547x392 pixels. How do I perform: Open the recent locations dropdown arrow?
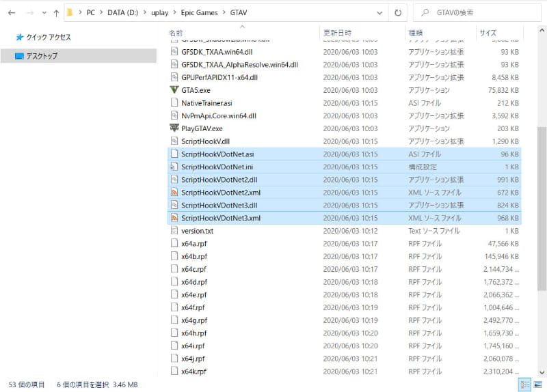44,13
